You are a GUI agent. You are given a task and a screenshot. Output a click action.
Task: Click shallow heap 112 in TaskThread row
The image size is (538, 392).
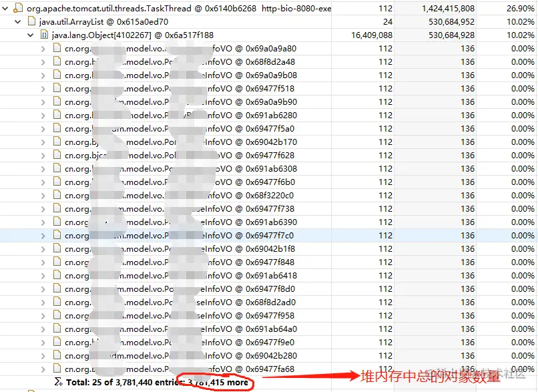pos(385,8)
